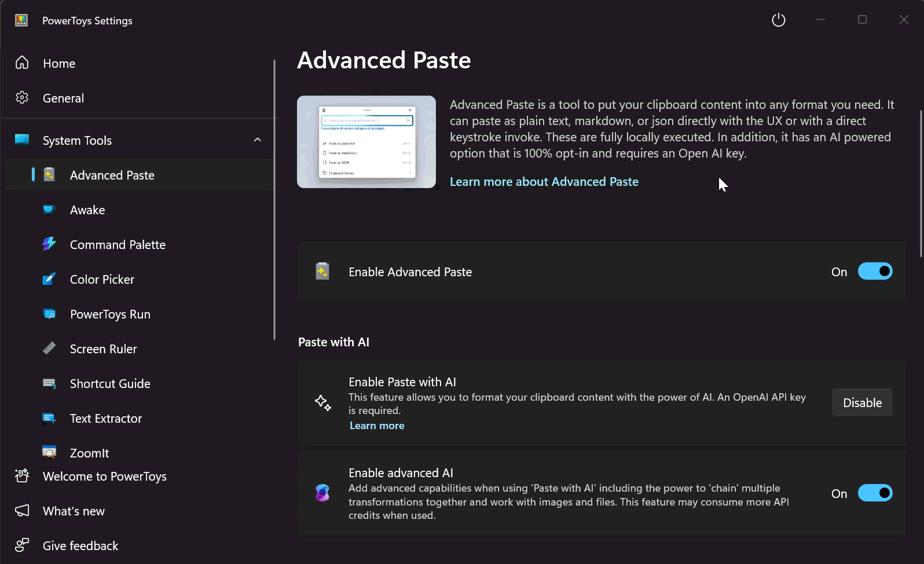Toggle the Enable Advanced Paste switch
This screenshot has width=924, height=564.
(875, 271)
